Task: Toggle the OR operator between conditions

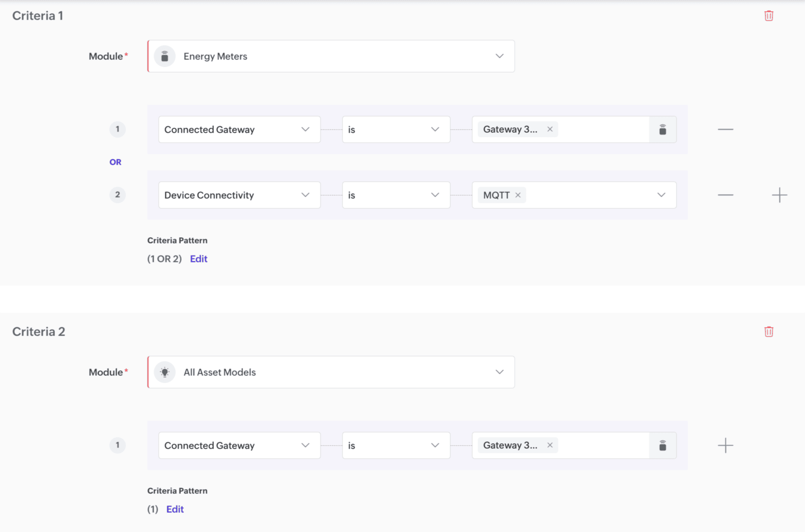Action: (x=115, y=162)
